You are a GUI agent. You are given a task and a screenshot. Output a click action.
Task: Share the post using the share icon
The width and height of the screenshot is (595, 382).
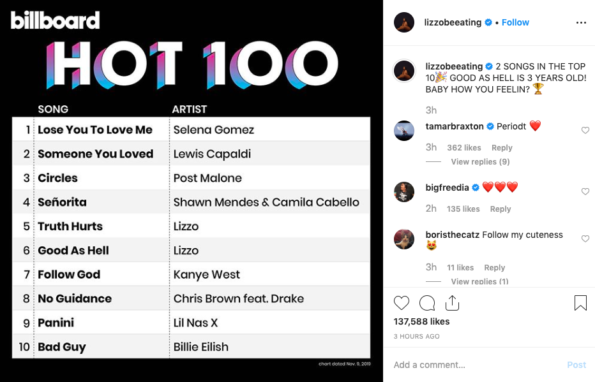point(452,303)
